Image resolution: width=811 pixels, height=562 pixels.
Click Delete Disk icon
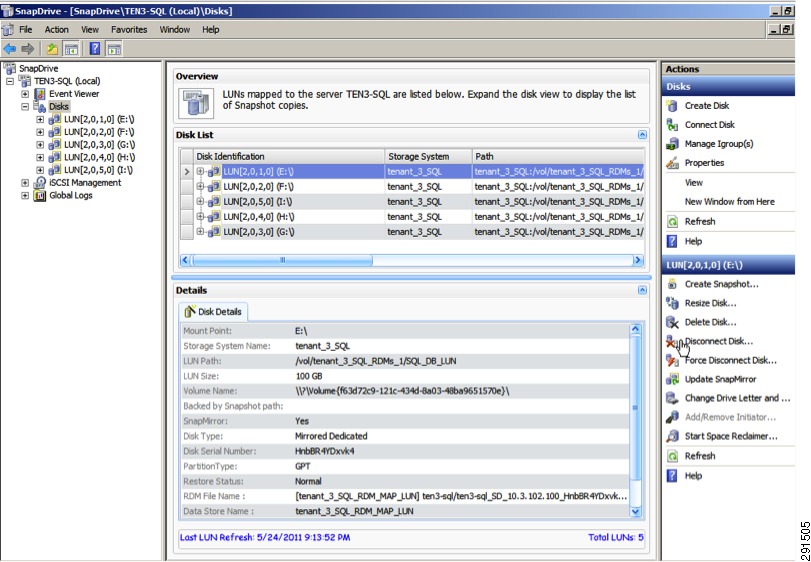(672, 322)
